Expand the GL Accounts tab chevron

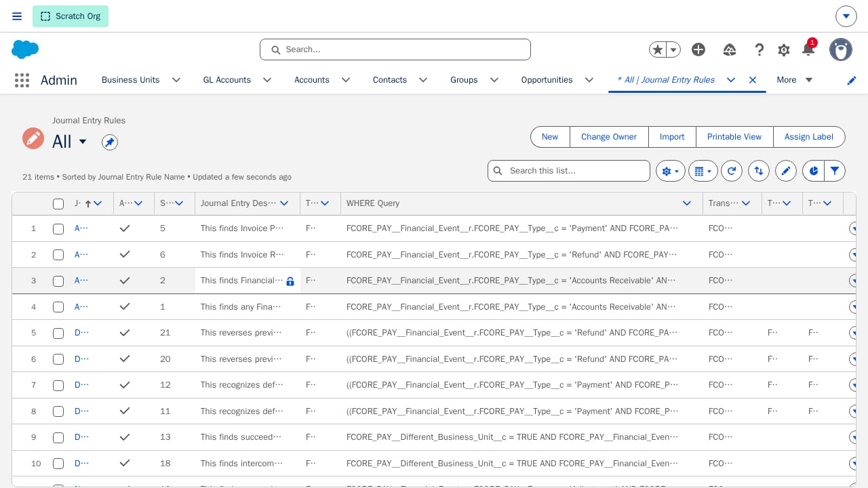coord(267,80)
